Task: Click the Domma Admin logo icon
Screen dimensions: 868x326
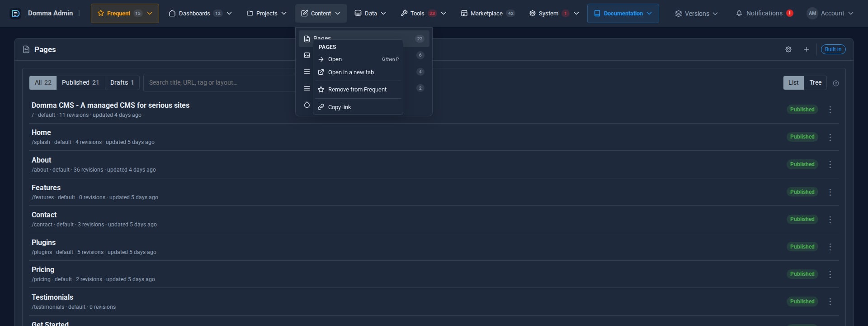Action: click(15, 14)
